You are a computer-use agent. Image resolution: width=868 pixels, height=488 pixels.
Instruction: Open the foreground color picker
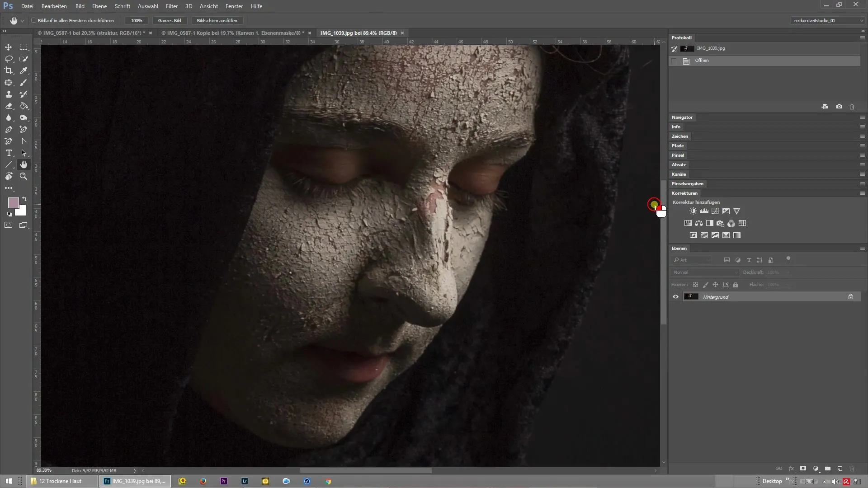(x=13, y=202)
